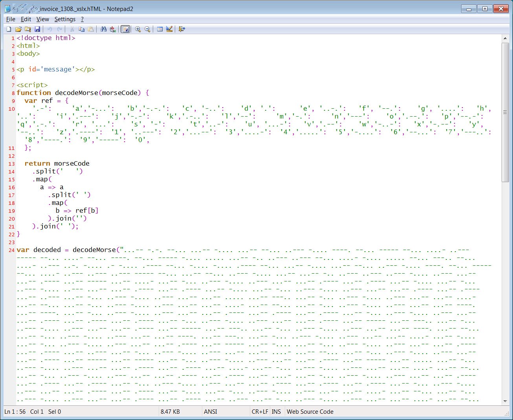The height and width of the screenshot is (420, 513).
Task: Save the invoice_1308 file
Action: point(37,29)
